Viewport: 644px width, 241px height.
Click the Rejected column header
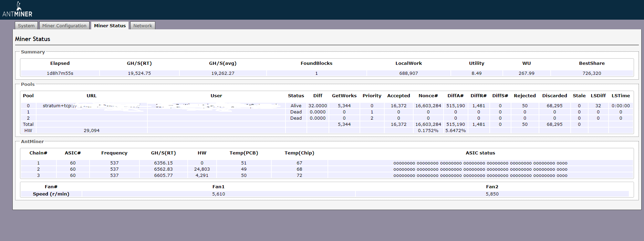click(525, 96)
